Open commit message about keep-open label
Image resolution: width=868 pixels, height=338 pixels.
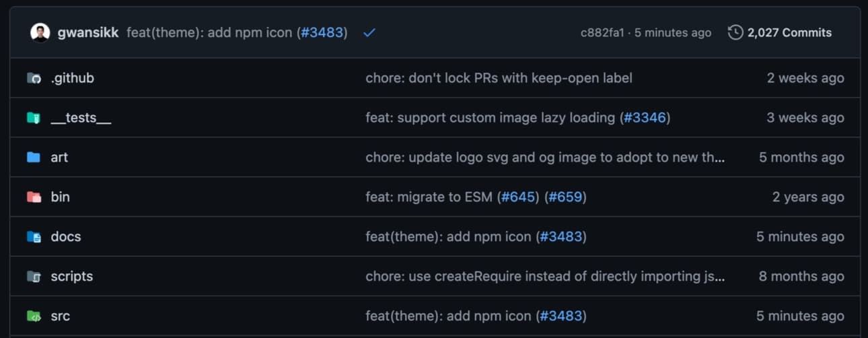pos(499,78)
